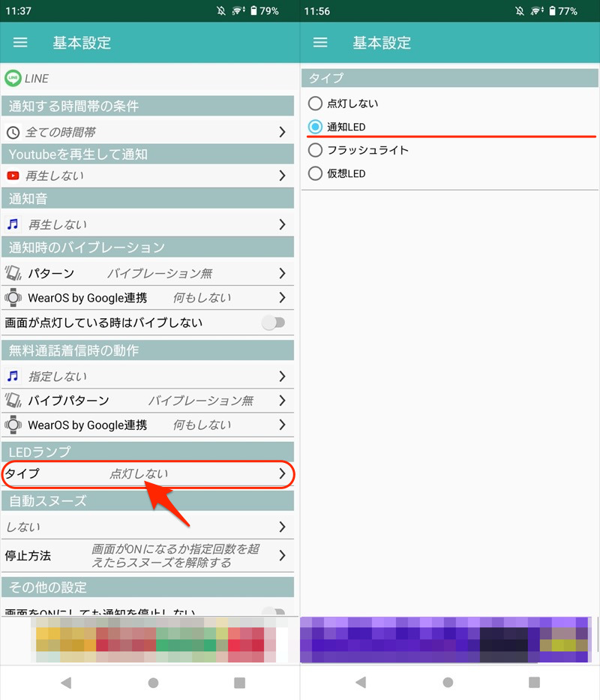Tap vibration phone icon beside パターン
The image size is (600, 700).
(13, 273)
